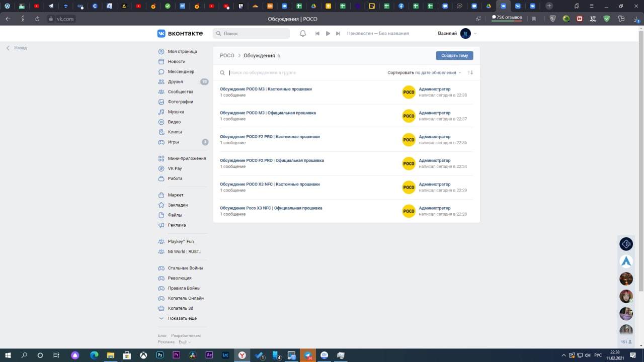Click the VKontakte logo
Screen dimensions: 644x362
pos(180,33)
